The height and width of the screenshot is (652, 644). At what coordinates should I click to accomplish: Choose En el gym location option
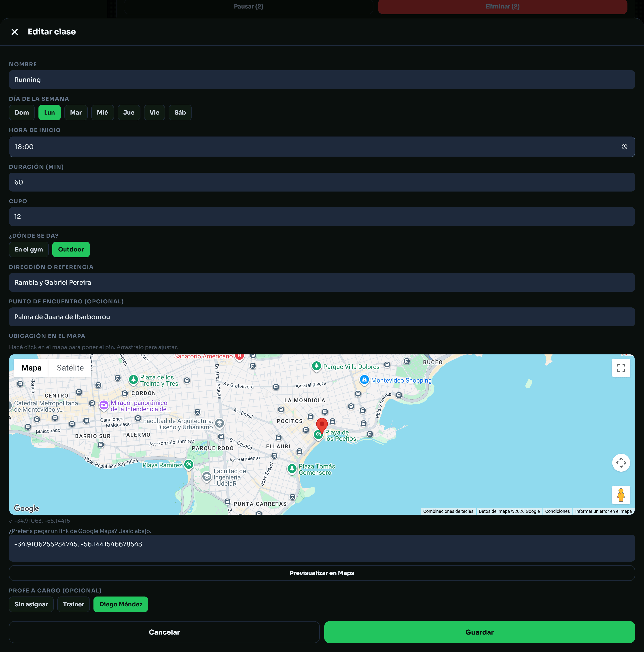pos(29,249)
